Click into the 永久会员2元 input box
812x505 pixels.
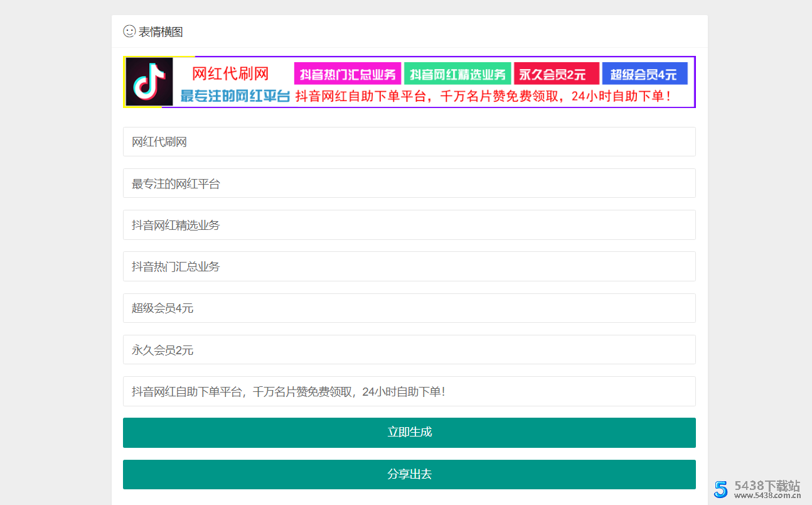tap(409, 350)
